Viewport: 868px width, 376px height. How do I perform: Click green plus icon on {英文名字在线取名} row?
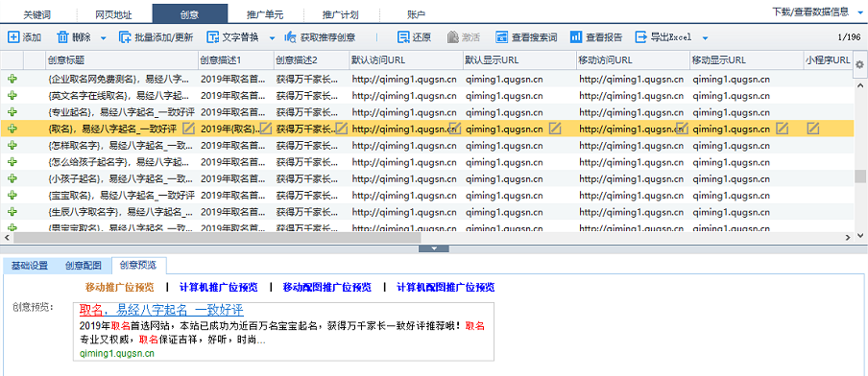(x=12, y=96)
